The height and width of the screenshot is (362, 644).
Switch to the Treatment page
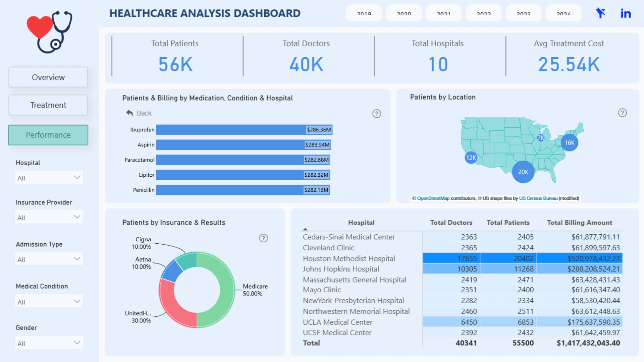tap(48, 105)
